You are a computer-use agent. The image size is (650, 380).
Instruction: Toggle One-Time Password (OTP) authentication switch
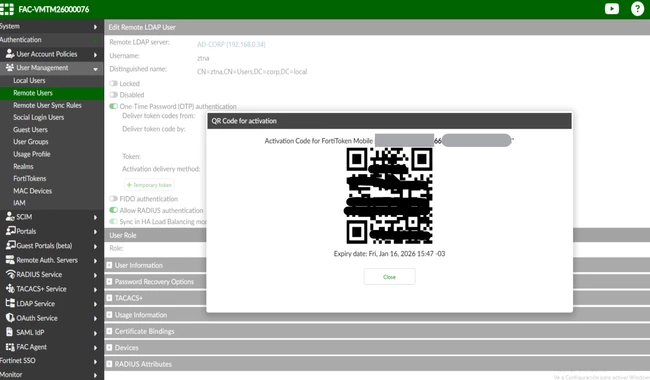(x=113, y=106)
